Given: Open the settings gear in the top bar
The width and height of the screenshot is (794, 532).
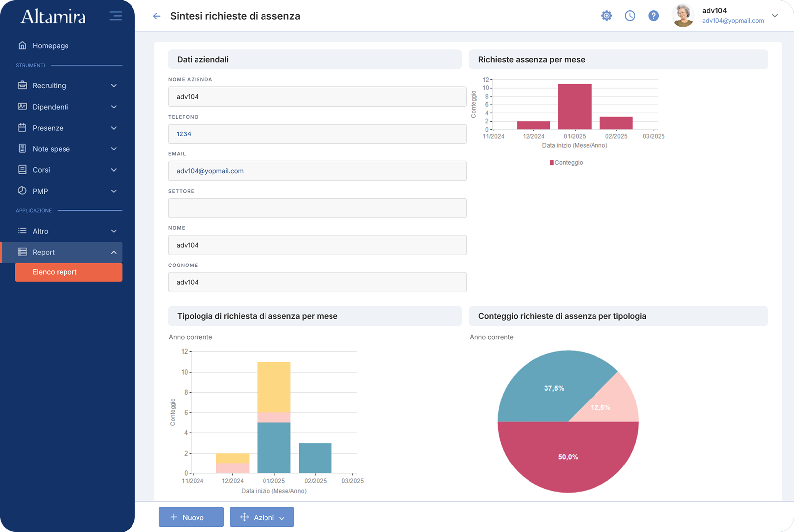Looking at the screenshot, I should tap(606, 15).
